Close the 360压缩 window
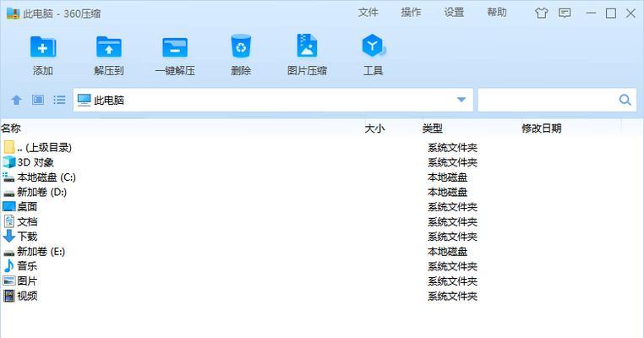Image resolution: width=644 pixels, height=338 pixels. pyautogui.click(x=630, y=14)
